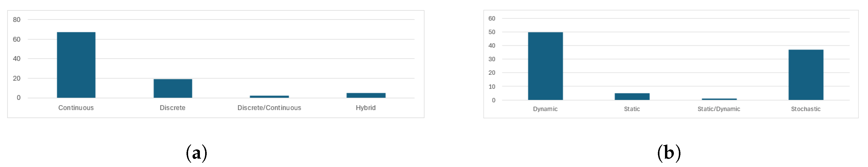
Task: Click the Continuous bar in chart (a)
Action: [76, 65]
